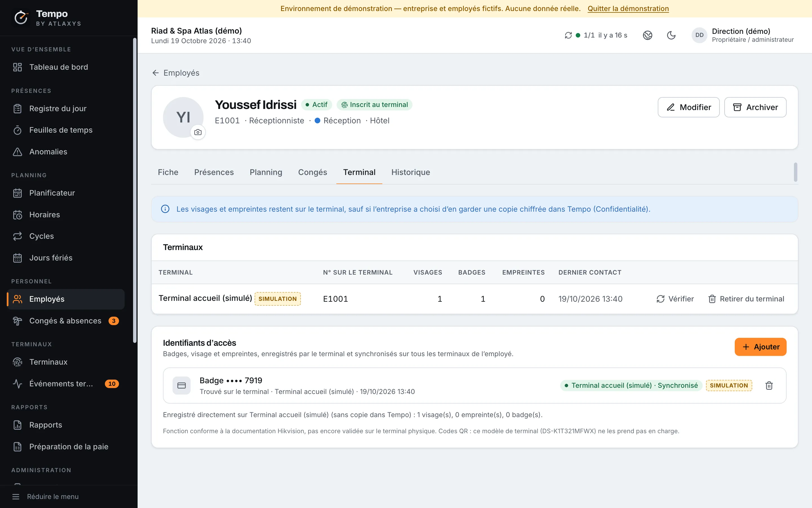Open Terminaux in sidebar
812x508 pixels.
[65, 362]
